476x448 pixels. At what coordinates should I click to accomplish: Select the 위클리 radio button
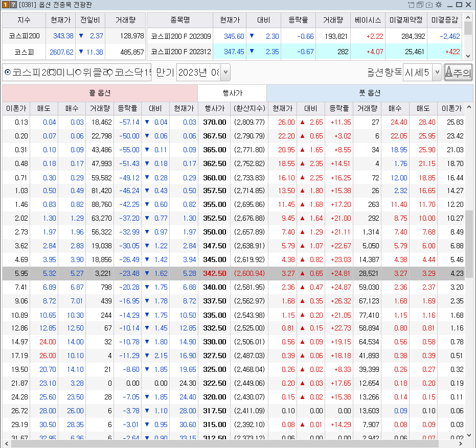tap(78, 72)
